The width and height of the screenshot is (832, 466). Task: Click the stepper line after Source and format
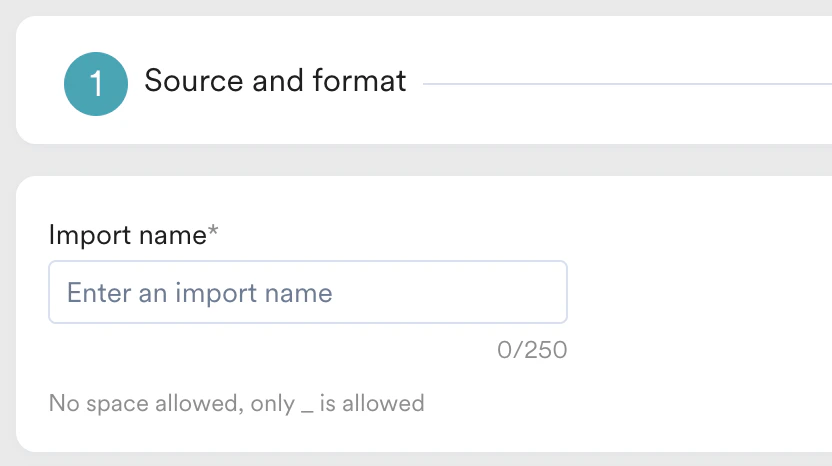(x=620, y=84)
